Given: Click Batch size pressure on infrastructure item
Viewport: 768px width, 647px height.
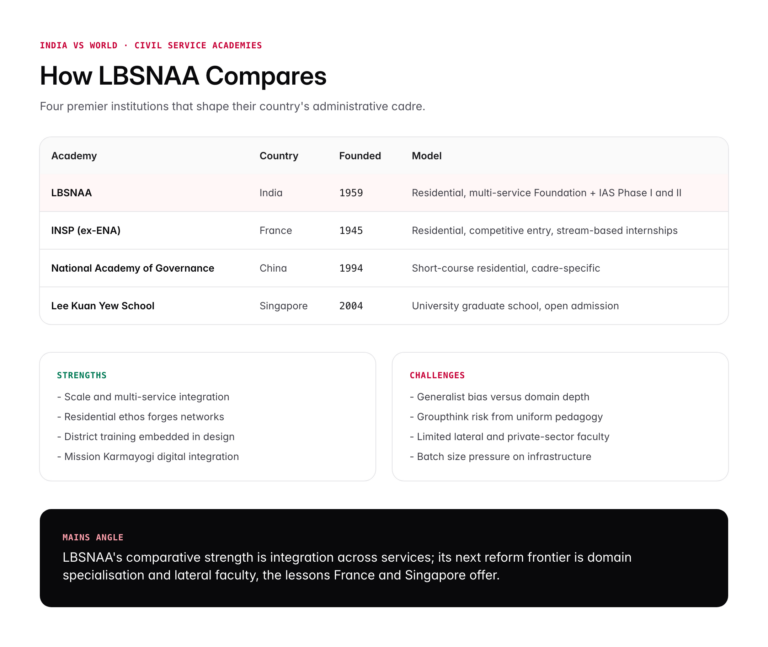Looking at the screenshot, I should pos(501,456).
